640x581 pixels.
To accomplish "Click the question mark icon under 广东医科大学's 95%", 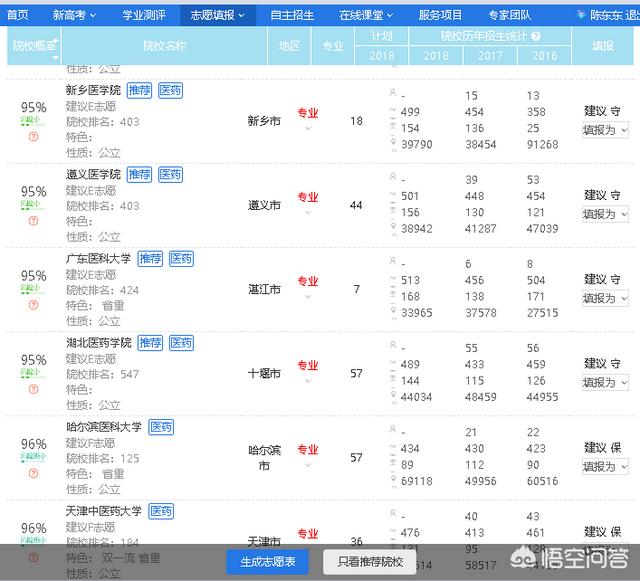I will coord(34,305).
